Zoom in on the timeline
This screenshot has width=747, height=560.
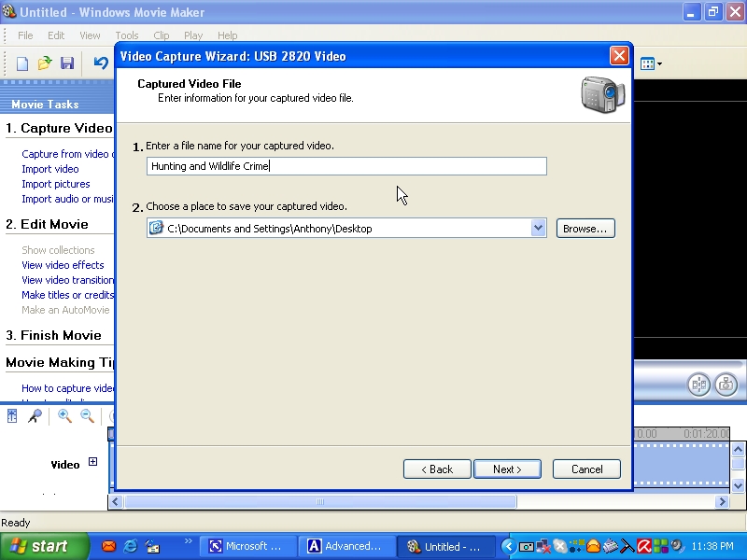click(64, 416)
